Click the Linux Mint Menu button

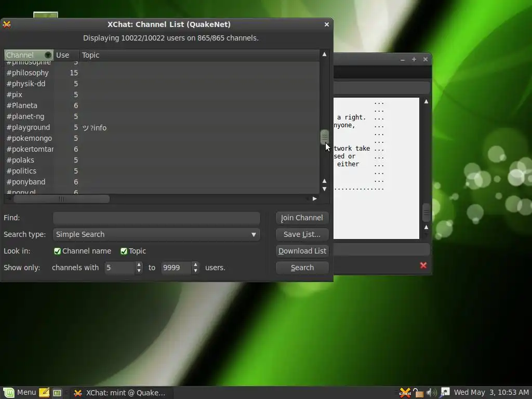[19, 393]
